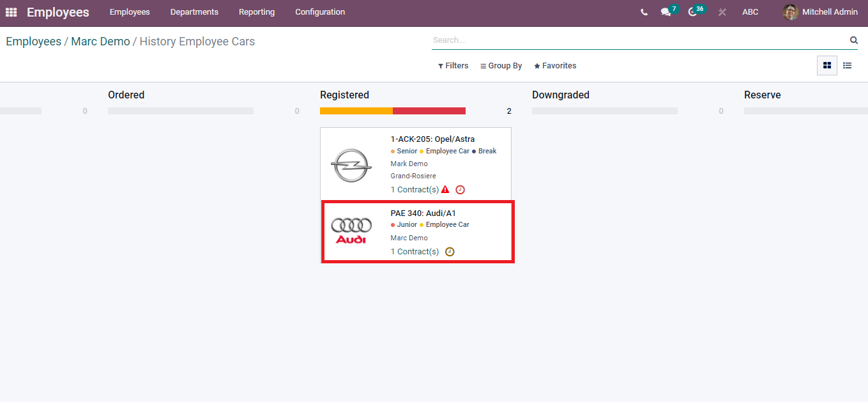The image size is (868, 402).
Task: Click the Ordered column progress bar
Action: [x=181, y=111]
